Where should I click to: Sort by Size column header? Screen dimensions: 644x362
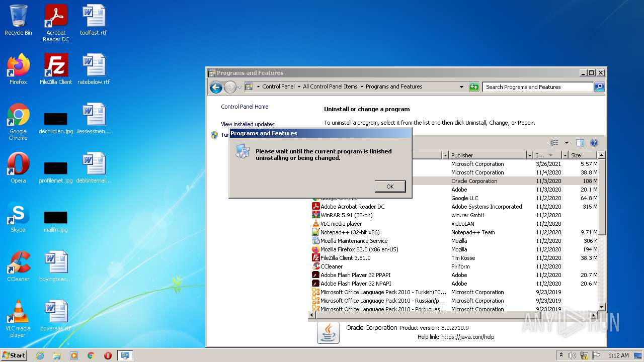[x=582, y=155]
